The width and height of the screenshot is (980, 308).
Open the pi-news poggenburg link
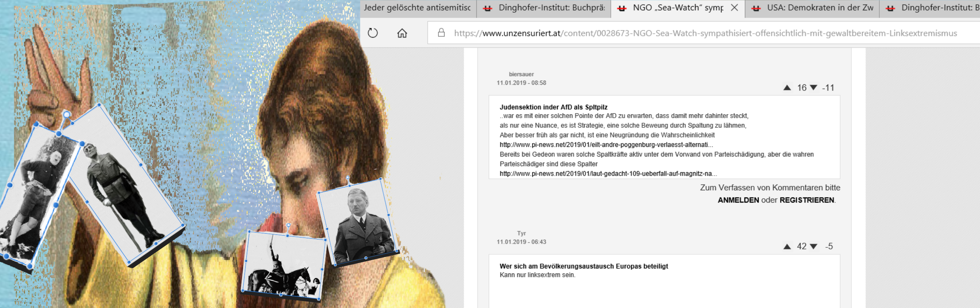(606, 145)
